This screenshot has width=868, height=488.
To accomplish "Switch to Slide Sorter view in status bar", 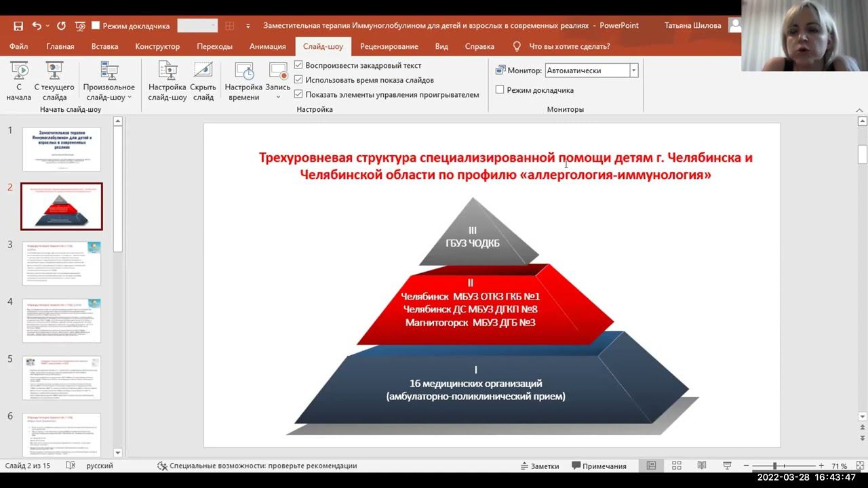I will tap(676, 466).
